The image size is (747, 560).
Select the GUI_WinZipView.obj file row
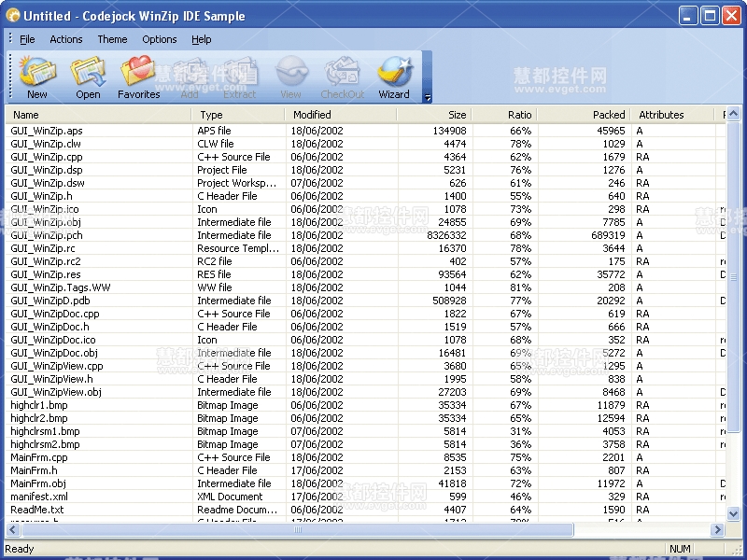[x=366, y=392]
